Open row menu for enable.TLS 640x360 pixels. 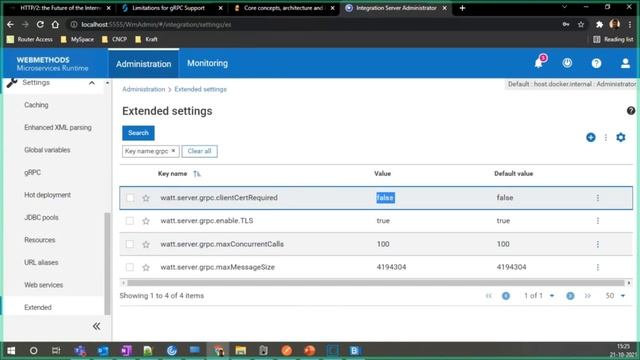coord(598,221)
